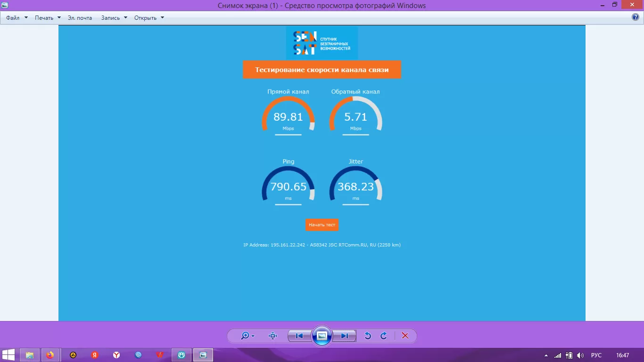644x362 pixels.
Task: Open the zoom magnifier control
Action: tap(245, 336)
